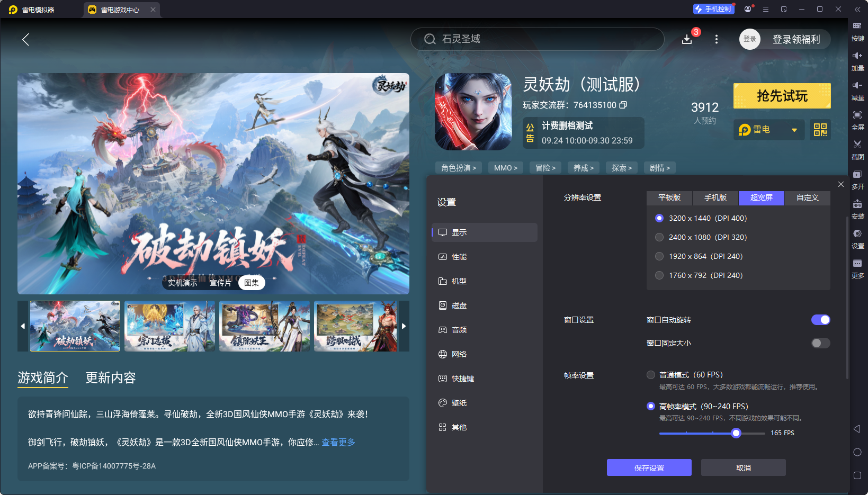Screen dimensions: 868x495
Task: Click the 查看更多 link in game description
Action: point(338,442)
